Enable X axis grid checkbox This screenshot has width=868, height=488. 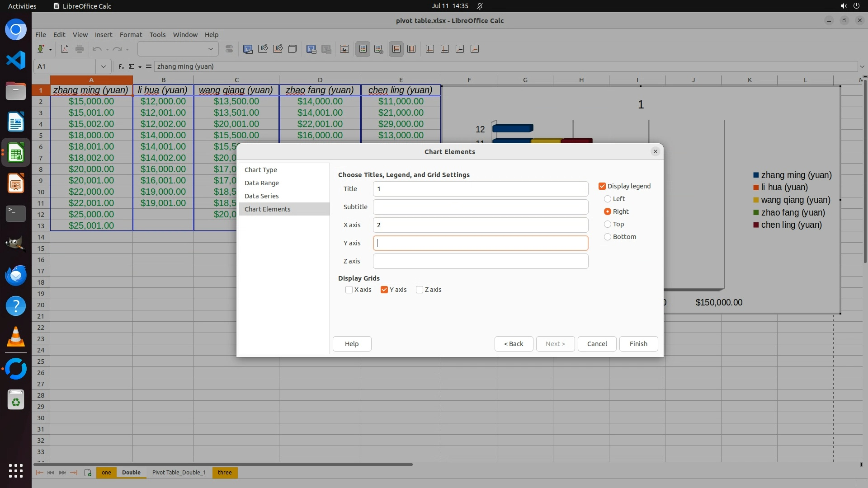pos(349,290)
